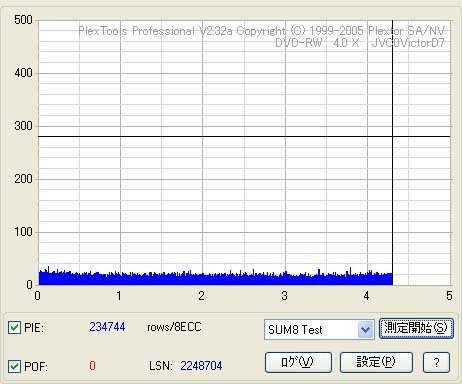Click the JVC0VictorD7 media ID text
462x384 pixels.
408,43
